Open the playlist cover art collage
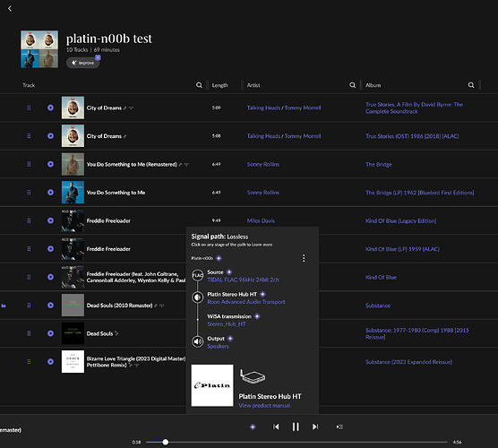Image resolution: width=498 pixels, height=448 pixels. 39,49
